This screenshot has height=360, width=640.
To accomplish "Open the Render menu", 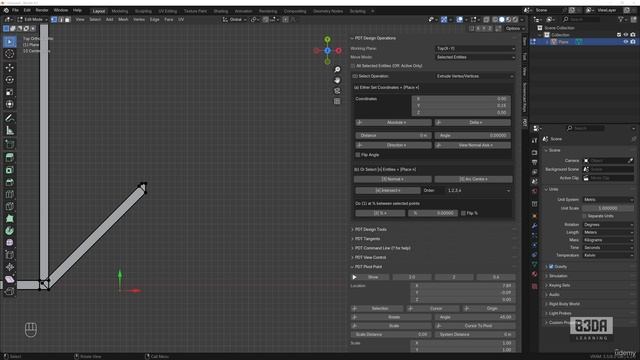I will pos(42,10).
